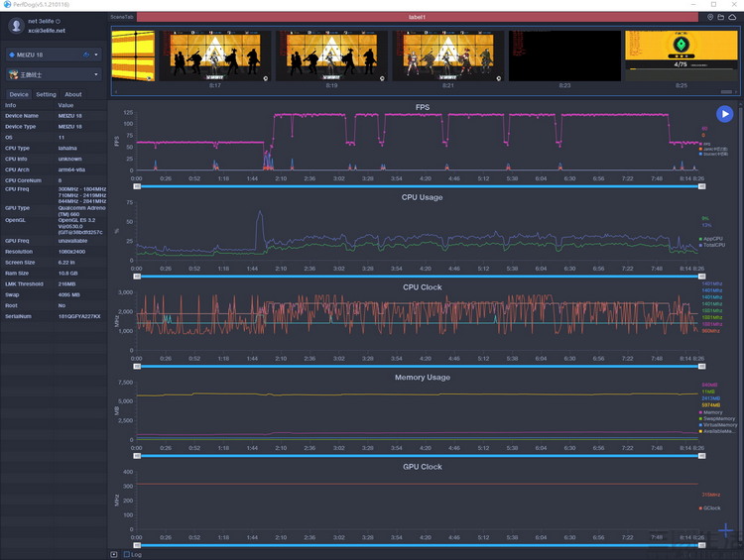This screenshot has height=560, width=744.
Task: Click the thumbnail strip horizontal scrollbar thumb
Action: (x=726, y=92)
